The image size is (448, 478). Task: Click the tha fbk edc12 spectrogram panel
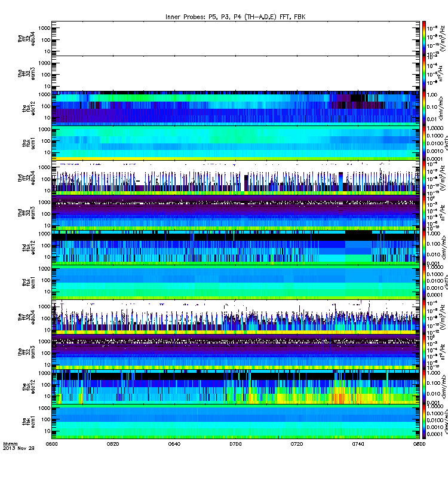pyautogui.click(x=235, y=108)
